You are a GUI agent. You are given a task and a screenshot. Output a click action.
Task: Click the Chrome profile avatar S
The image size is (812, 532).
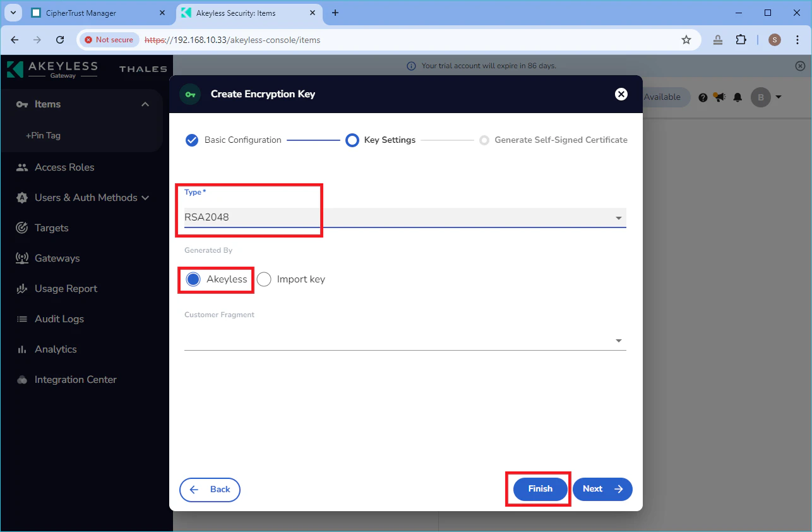tap(775, 40)
